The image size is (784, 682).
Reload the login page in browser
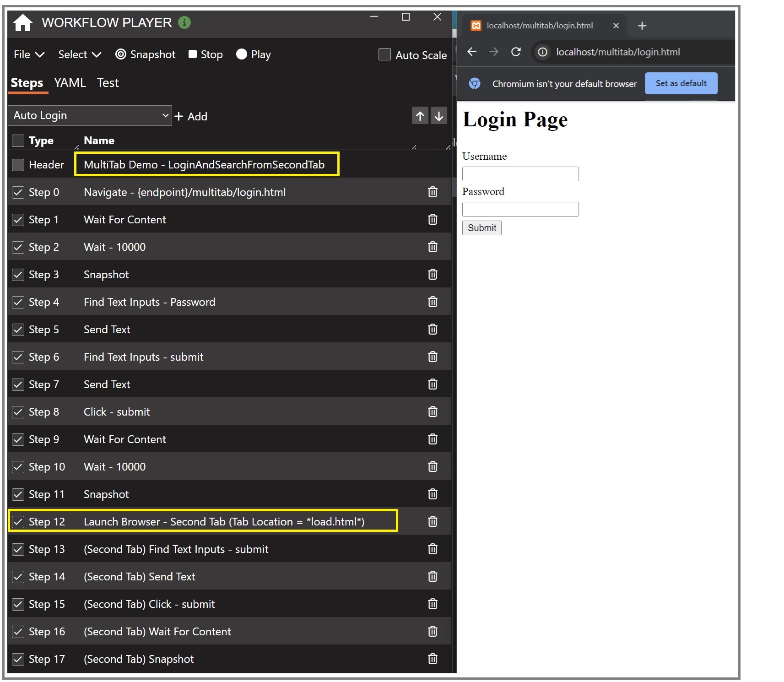tap(516, 52)
